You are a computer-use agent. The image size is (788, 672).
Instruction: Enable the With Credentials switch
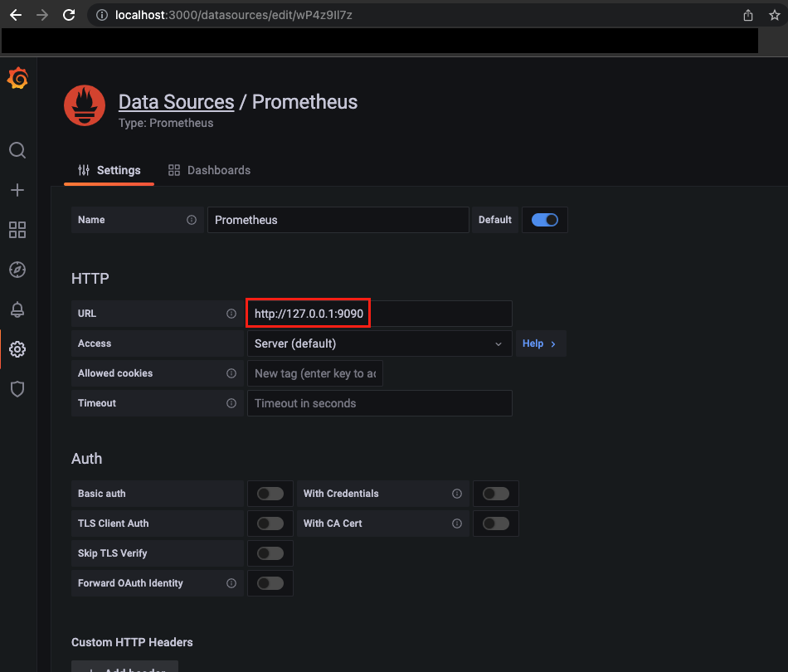(496, 494)
